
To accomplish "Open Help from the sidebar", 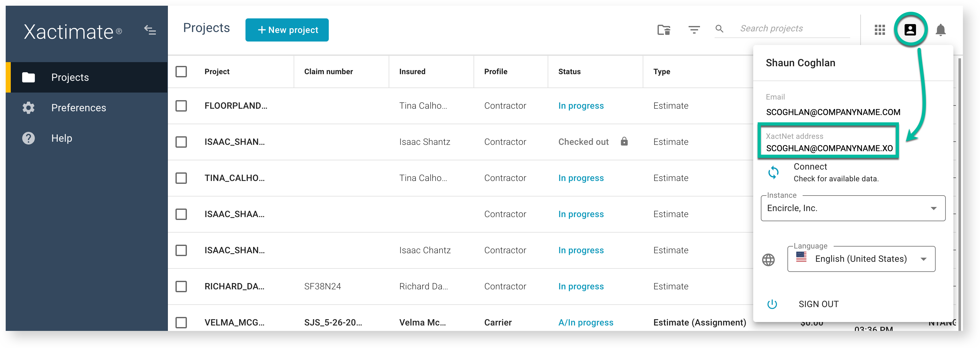I will [61, 138].
